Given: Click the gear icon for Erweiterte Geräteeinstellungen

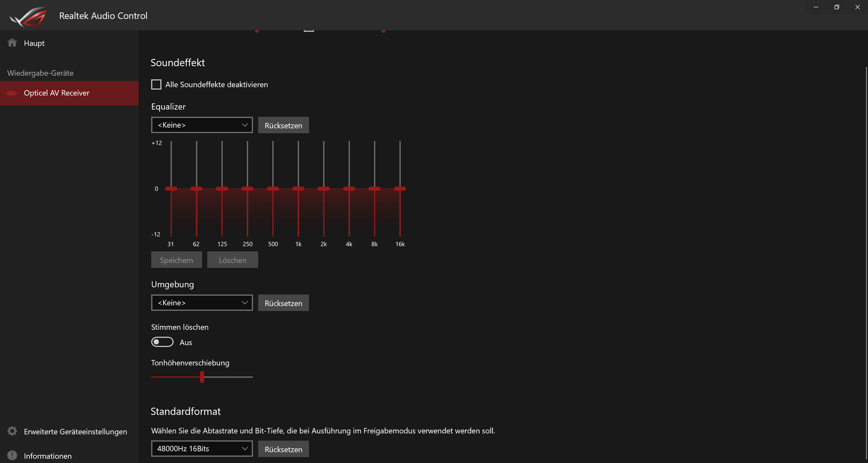Looking at the screenshot, I should click(x=12, y=431).
